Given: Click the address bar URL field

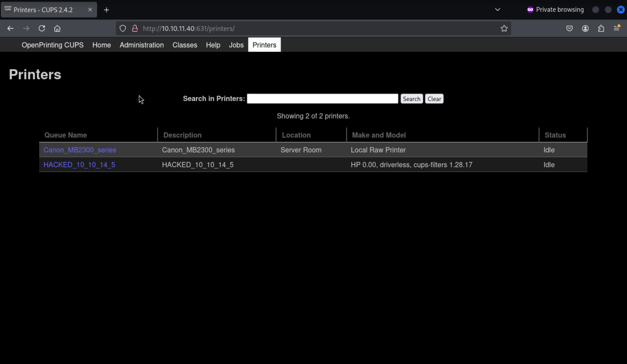Looking at the screenshot, I should pos(313,28).
